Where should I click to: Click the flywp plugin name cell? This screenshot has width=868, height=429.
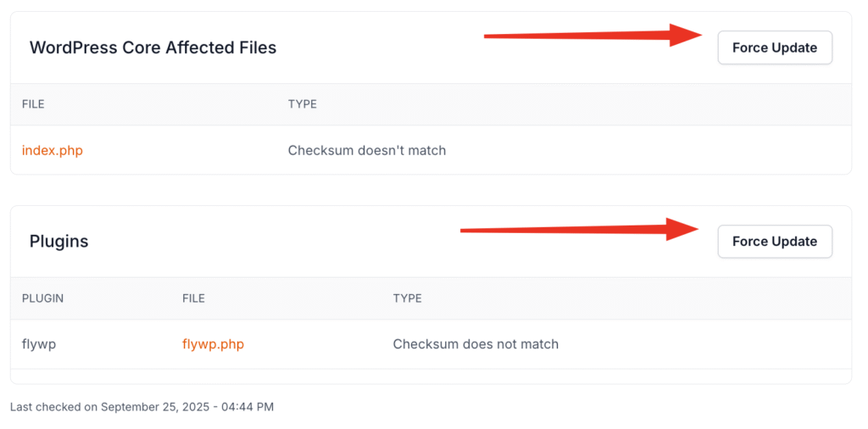pos(39,344)
